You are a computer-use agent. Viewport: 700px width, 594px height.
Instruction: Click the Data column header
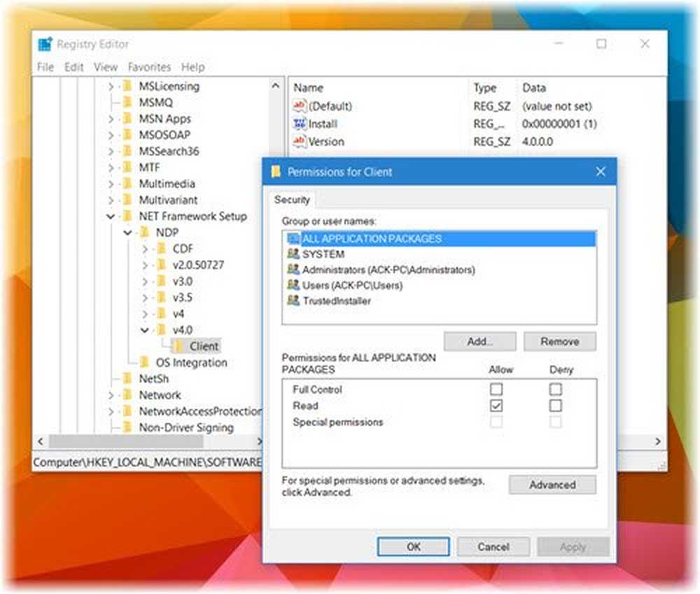534,88
